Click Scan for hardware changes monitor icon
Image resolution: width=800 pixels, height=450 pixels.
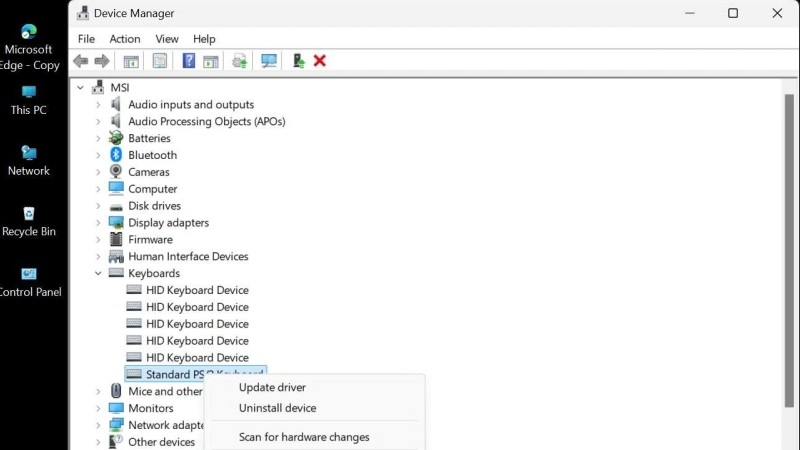269,61
